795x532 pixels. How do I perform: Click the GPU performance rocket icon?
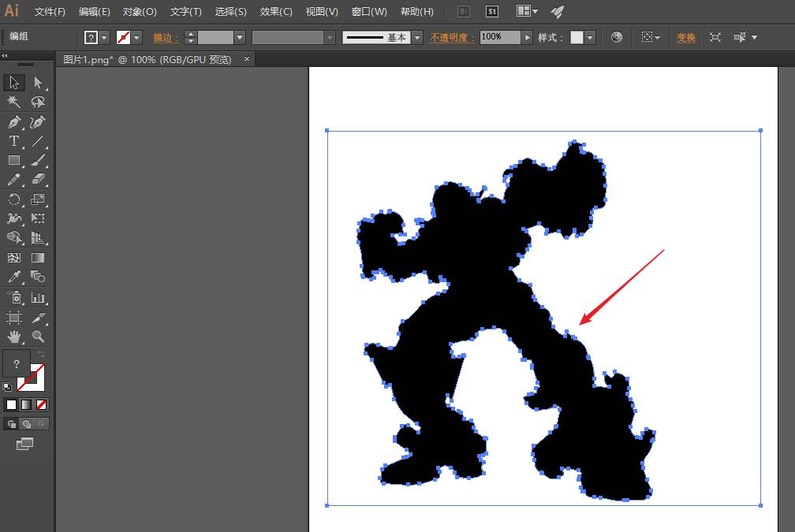[557, 12]
